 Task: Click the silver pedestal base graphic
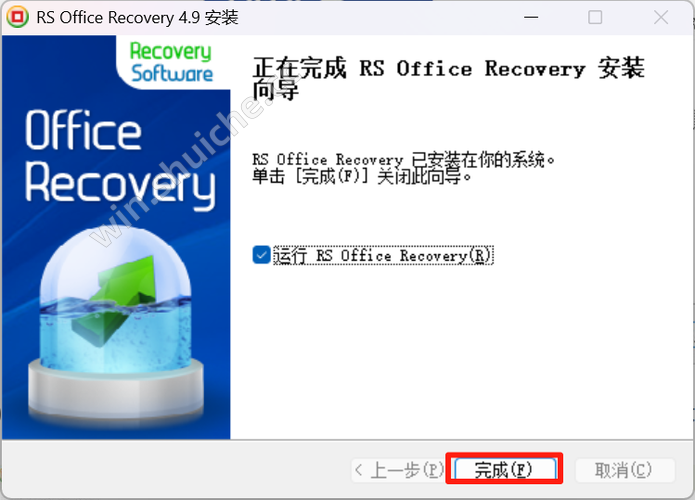pyautogui.click(x=116, y=390)
